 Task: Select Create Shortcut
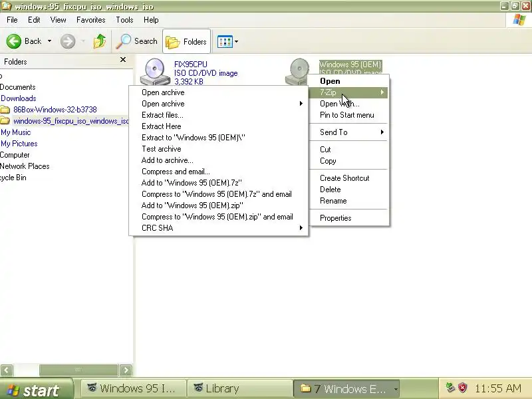pos(348,178)
